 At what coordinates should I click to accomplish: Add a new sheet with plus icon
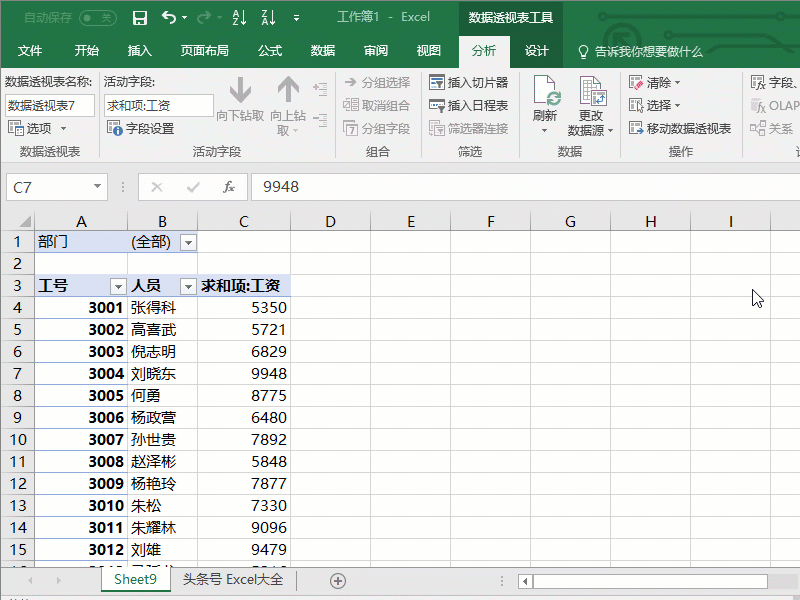[338, 581]
